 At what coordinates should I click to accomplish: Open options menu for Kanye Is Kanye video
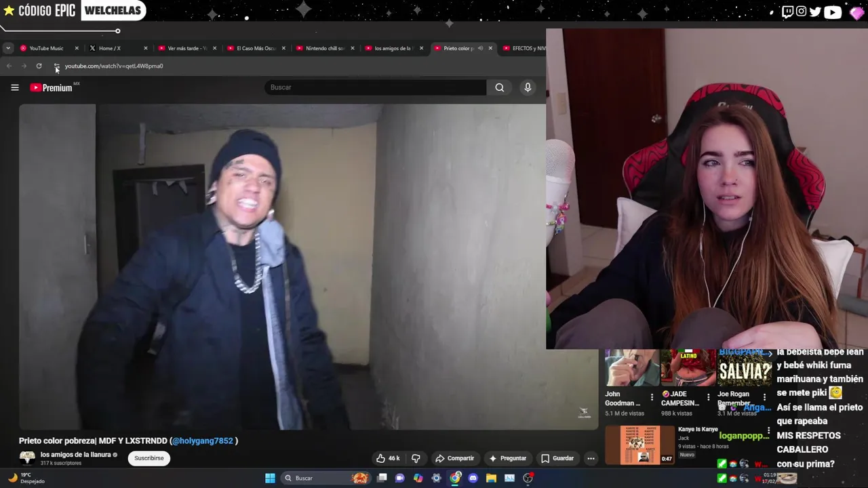click(x=768, y=431)
